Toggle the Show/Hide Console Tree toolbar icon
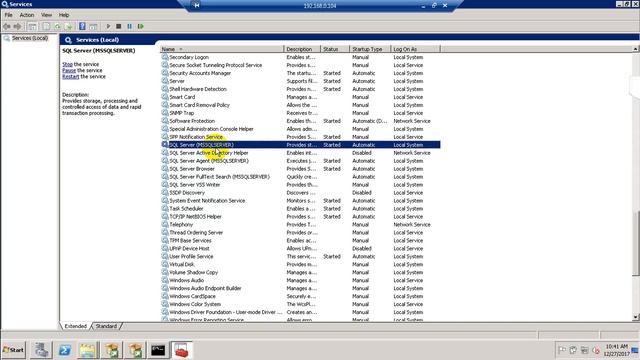Image resolution: width=640 pixels, height=360 pixels. (32, 27)
